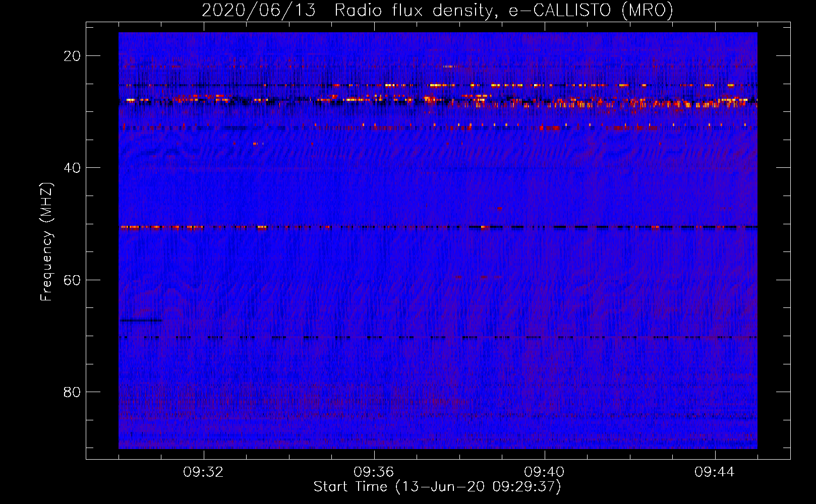Click the "Start Time (13-Jun-20 09:29:37)" axis label

click(x=437, y=487)
